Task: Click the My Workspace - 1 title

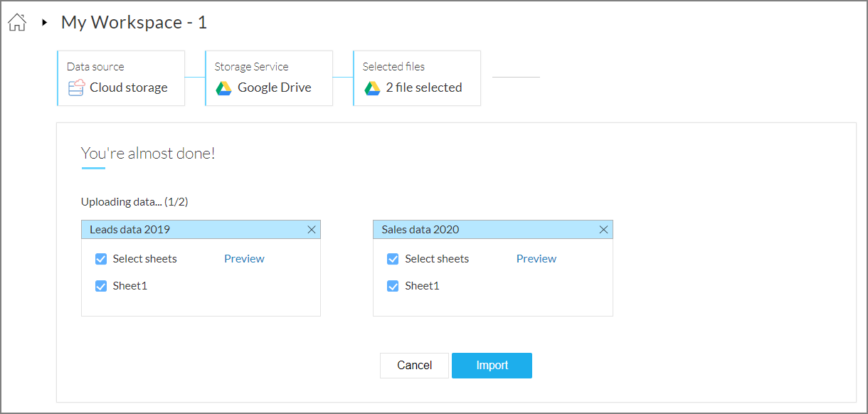Action: pyautogui.click(x=134, y=23)
